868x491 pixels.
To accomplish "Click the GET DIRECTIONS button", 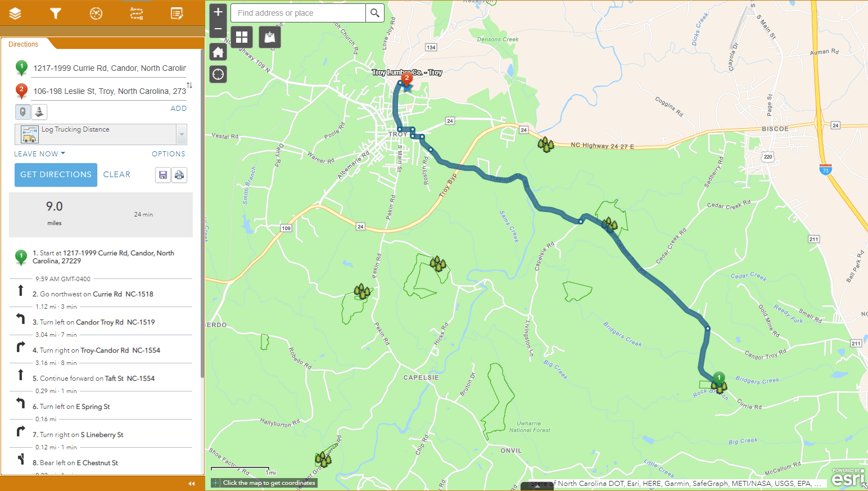I will pos(56,175).
